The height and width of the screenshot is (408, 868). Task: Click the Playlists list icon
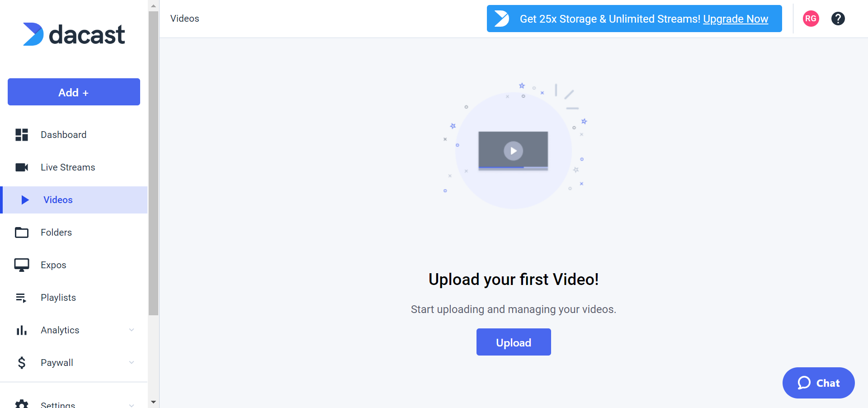pos(22,298)
